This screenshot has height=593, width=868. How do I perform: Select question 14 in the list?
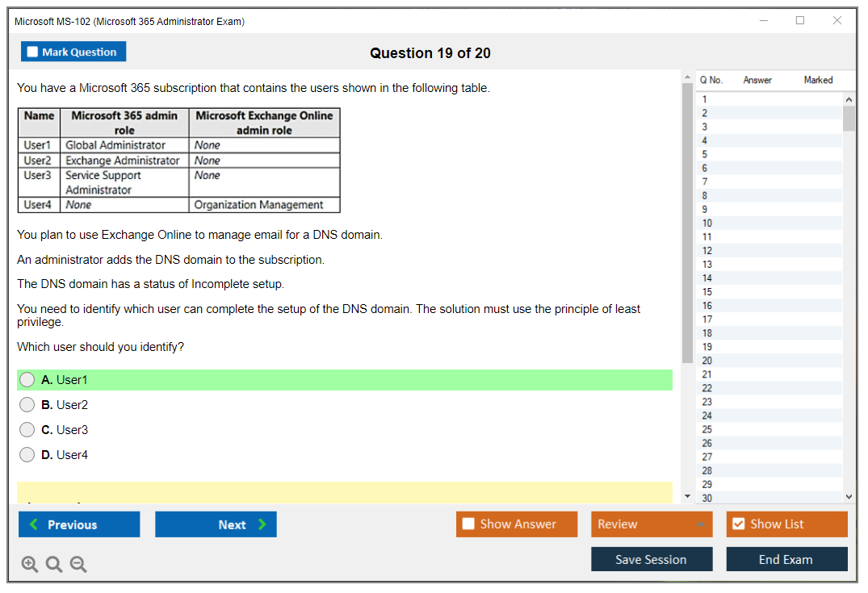click(x=769, y=278)
